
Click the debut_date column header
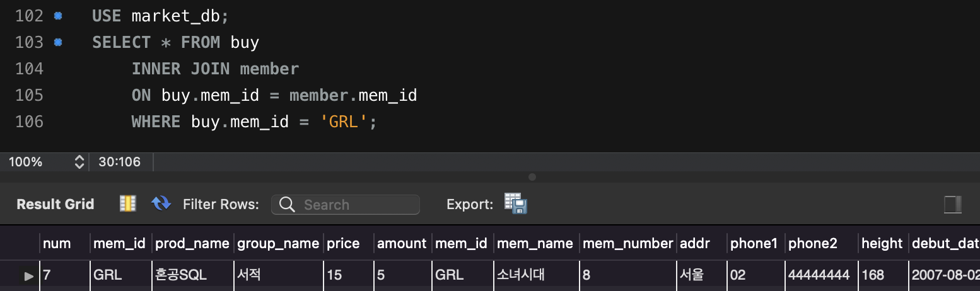tap(945, 243)
